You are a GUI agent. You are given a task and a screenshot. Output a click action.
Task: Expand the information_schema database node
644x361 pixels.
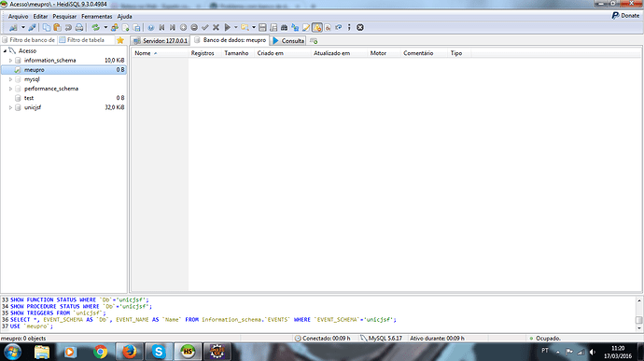click(10, 61)
